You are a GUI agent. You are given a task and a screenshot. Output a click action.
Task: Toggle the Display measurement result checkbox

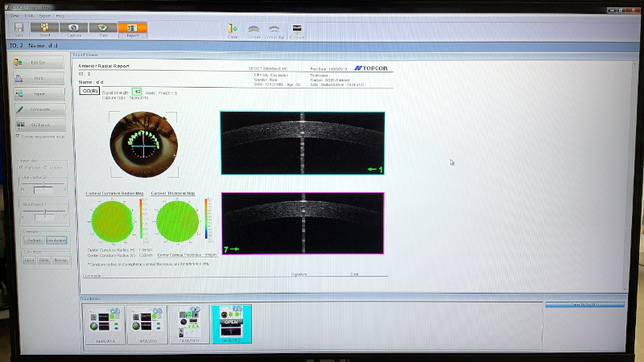click(x=18, y=137)
